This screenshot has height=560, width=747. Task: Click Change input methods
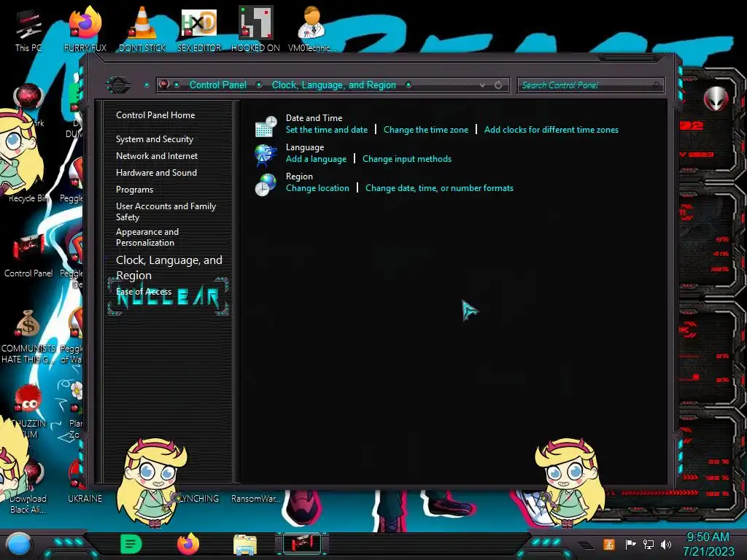pyautogui.click(x=407, y=159)
